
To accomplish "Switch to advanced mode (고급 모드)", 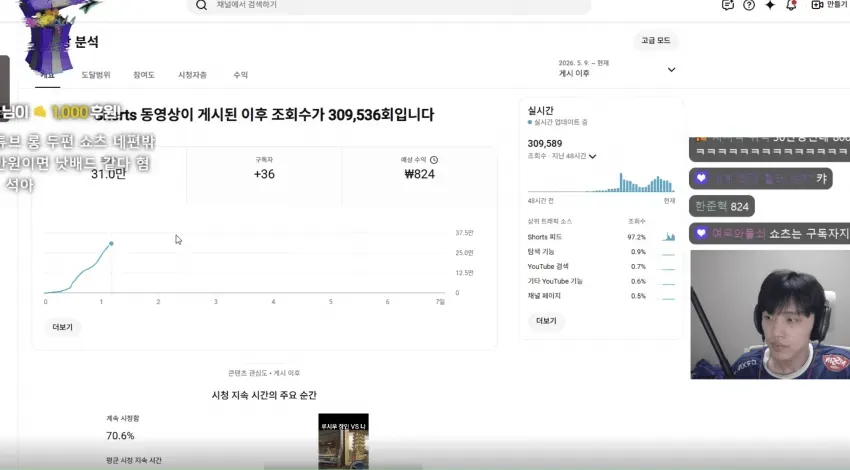I will 655,41.
